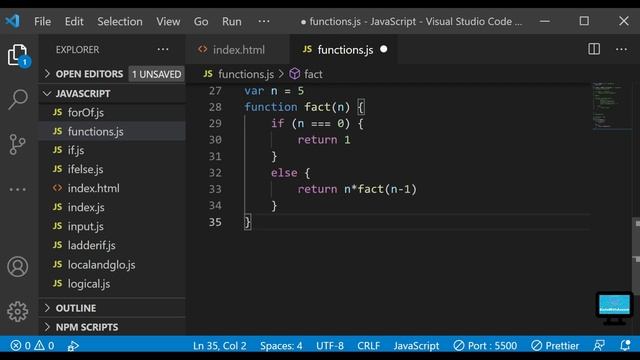
Task: Select language mode JavaScript in status bar
Action: point(416,346)
